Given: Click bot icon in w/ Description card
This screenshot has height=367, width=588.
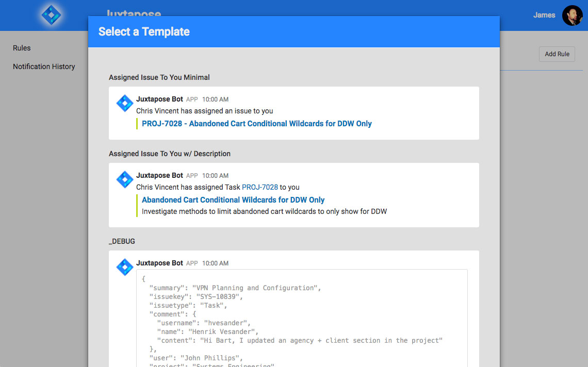Looking at the screenshot, I should (x=125, y=179).
